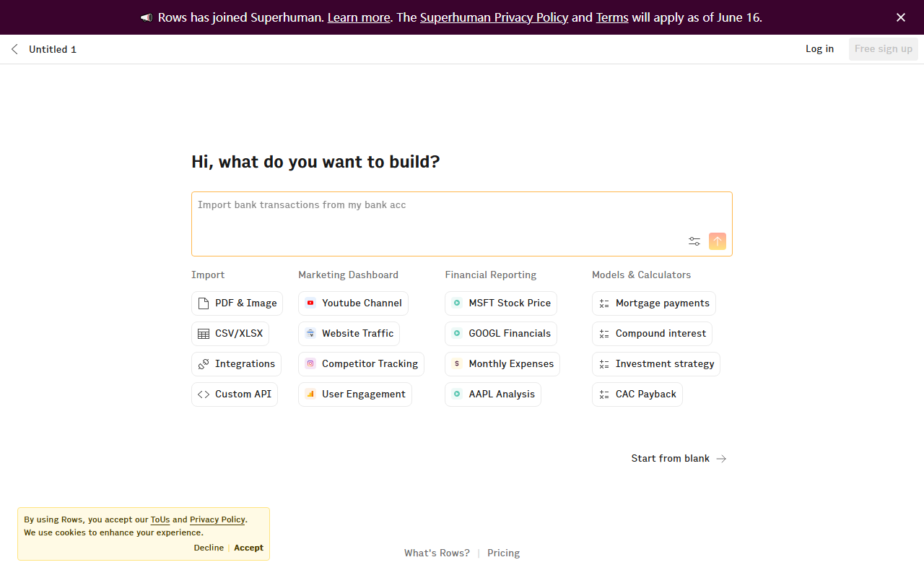
Task: Open Integrations import option
Action: [x=236, y=364]
